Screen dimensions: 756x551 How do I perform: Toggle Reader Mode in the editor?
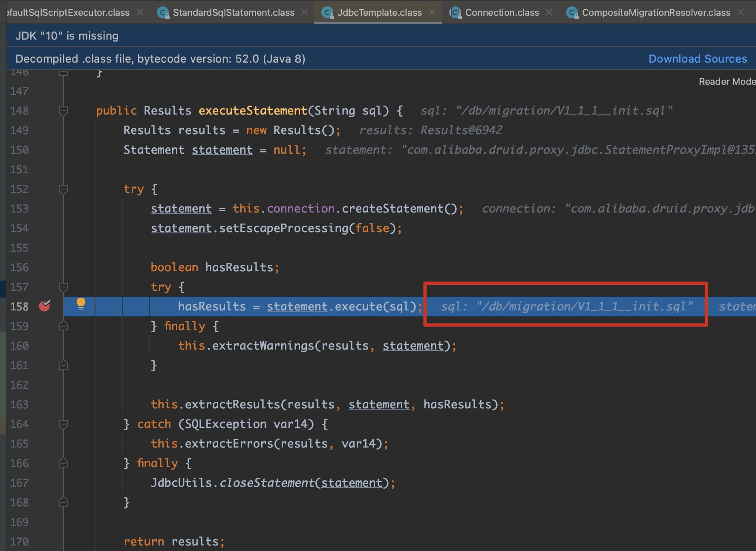tap(726, 81)
